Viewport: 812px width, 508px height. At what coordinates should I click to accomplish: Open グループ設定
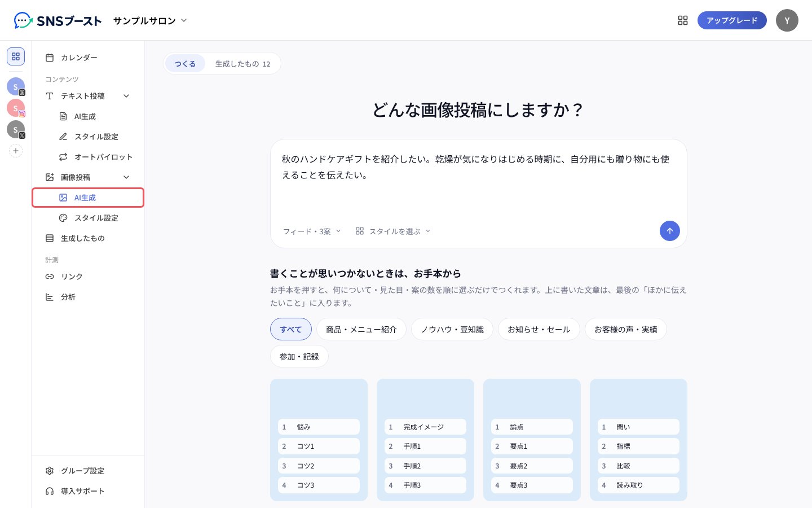(x=88, y=471)
